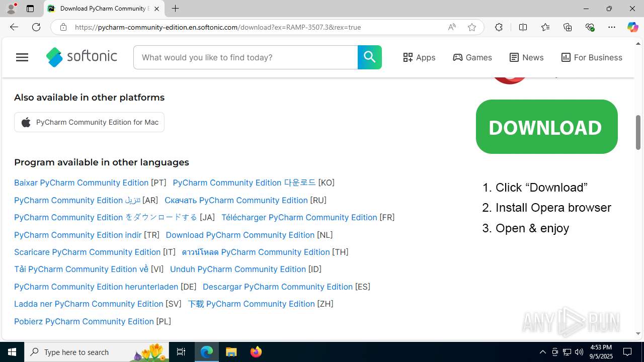Open Descargar PyCharm Community Edition link
This screenshot has width=644, height=362.
click(x=278, y=287)
